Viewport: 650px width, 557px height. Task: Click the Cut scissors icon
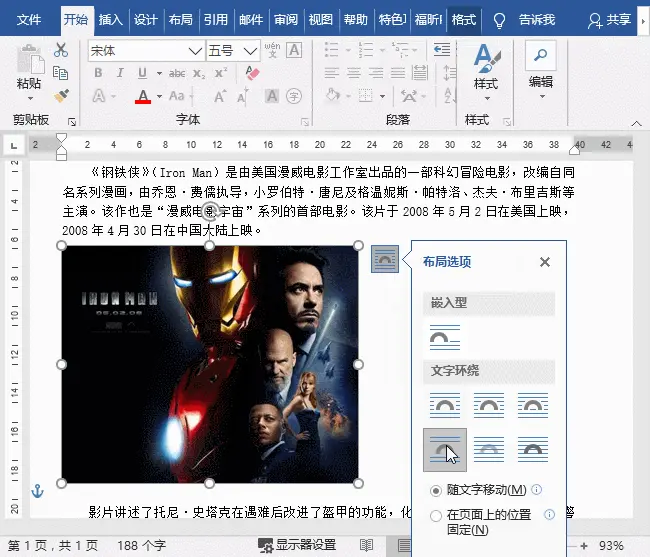pyautogui.click(x=61, y=50)
